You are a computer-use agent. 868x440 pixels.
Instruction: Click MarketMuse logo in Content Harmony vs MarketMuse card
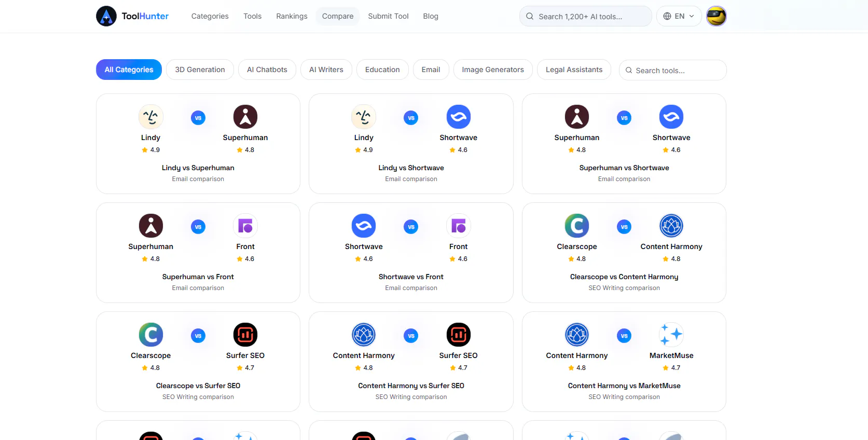click(671, 335)
